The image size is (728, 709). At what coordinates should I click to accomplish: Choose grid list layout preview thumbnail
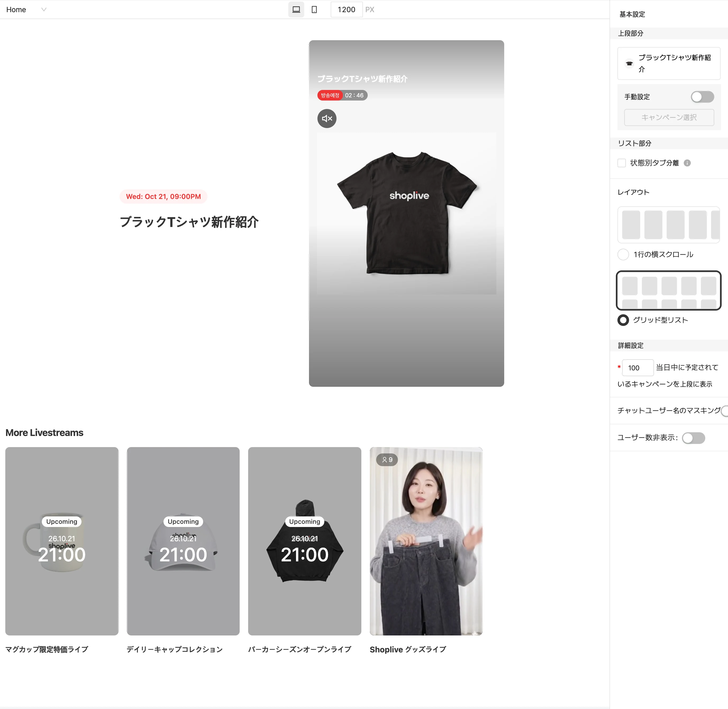(x=669, y=290)
